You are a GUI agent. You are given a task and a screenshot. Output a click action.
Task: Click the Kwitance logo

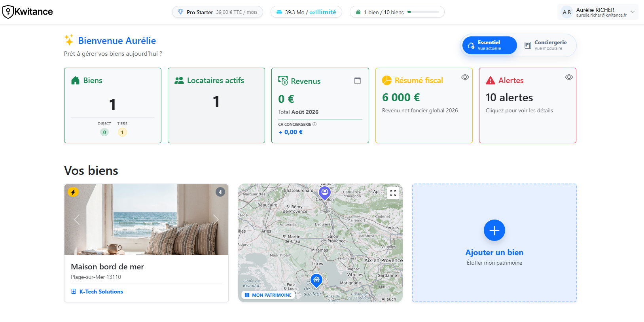pos(27,12)
